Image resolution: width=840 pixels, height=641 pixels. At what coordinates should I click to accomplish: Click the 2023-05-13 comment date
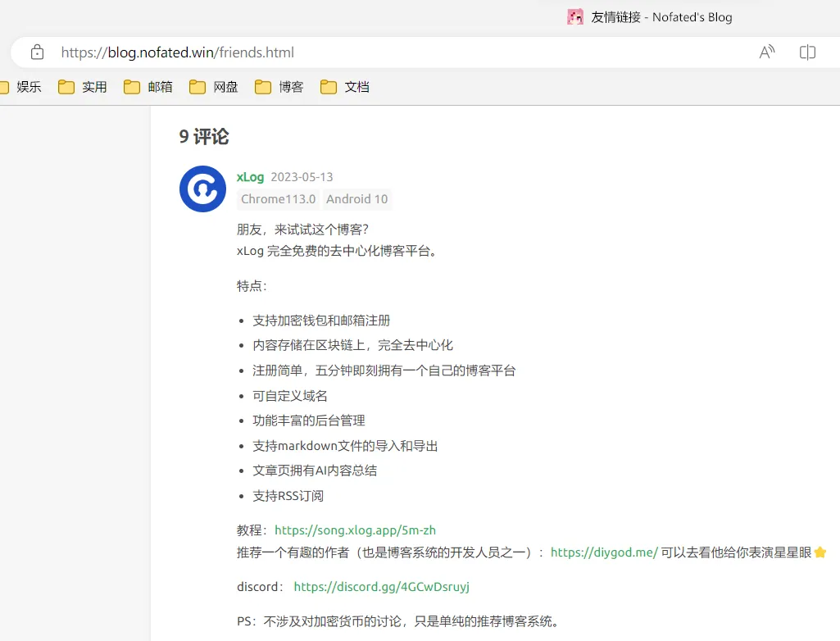coord(302,177)
